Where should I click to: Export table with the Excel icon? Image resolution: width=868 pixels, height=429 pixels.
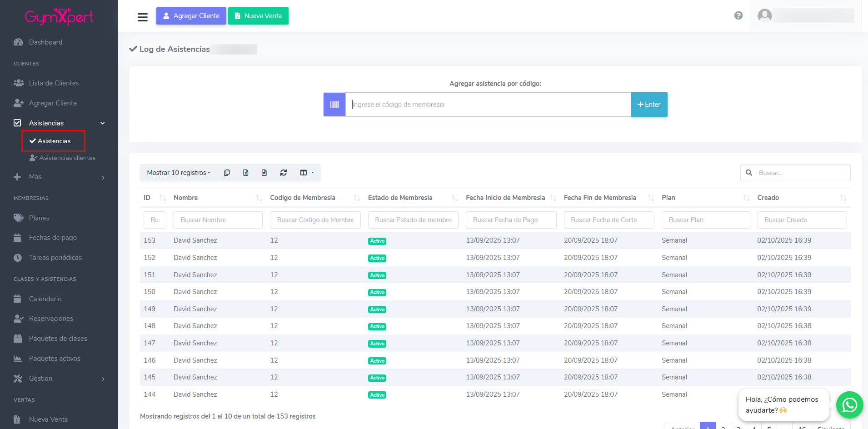point(246,173)
